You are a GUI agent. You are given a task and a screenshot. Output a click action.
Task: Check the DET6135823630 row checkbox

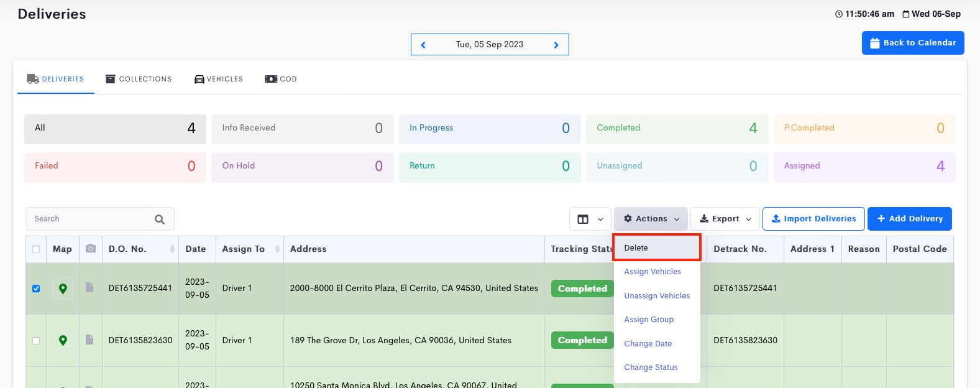click(x=36, y=341)
